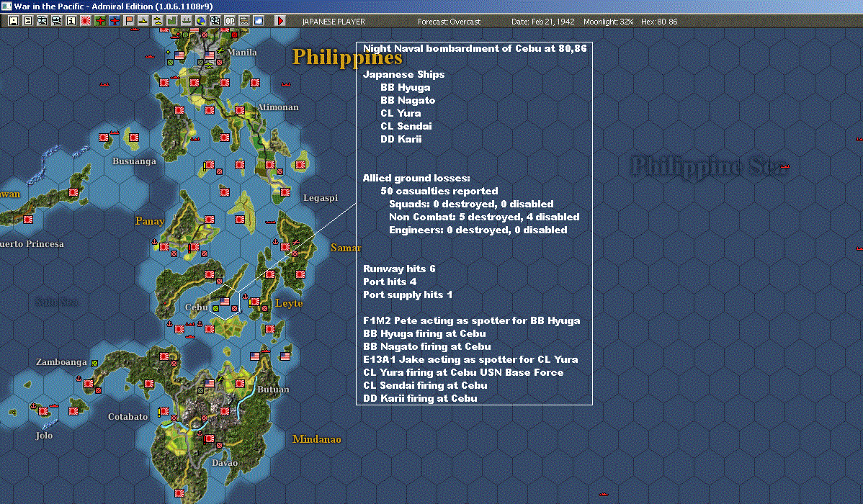Select the Japanese flag base beside Legaspi label

click(x=285, y=192)
